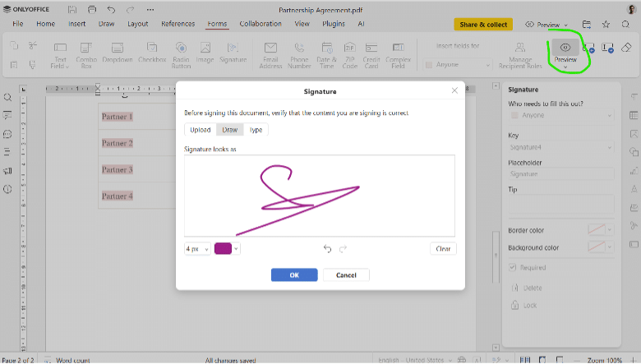Switch to the Upload tab
Image resolution: width=641 pixels, height=364 pixels.
201,130
